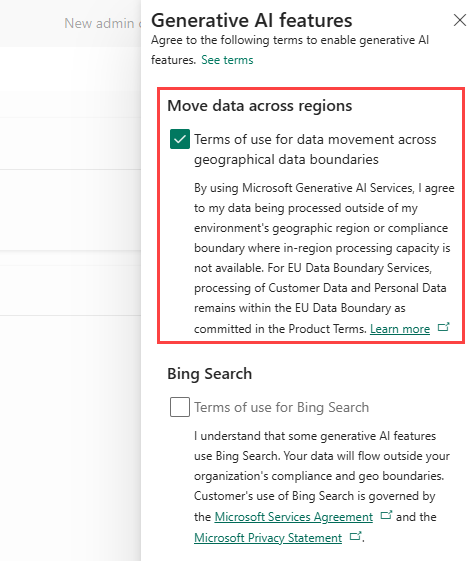
Task: Open the Microsoft Privacy Statement link
Action: [x=268, y=537]
